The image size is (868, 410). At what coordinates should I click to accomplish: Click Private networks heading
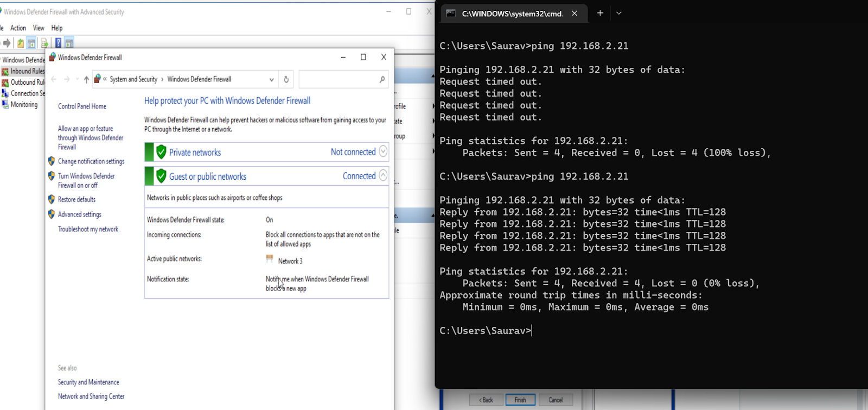tap(195, 153)
